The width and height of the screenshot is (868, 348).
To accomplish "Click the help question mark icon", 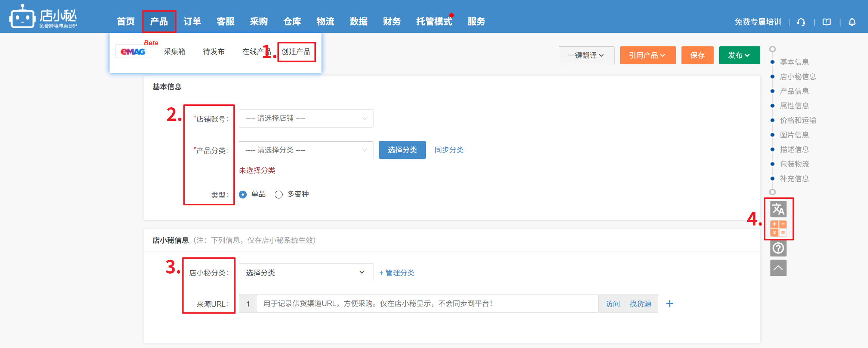I will tap(778, 248).
